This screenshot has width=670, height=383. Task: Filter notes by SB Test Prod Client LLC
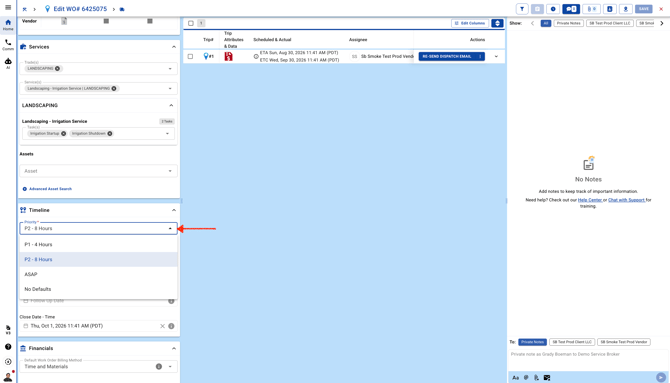coord(610,23)
